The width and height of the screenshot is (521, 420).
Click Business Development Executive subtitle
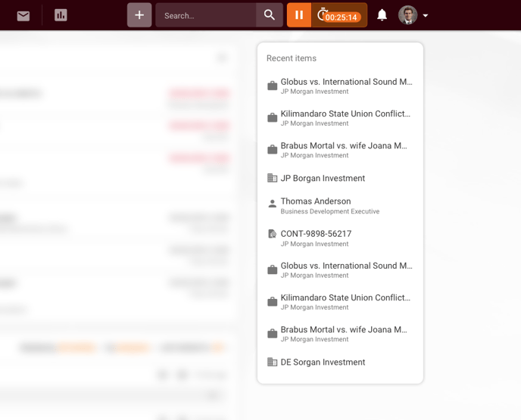click(x=330, y=211)
